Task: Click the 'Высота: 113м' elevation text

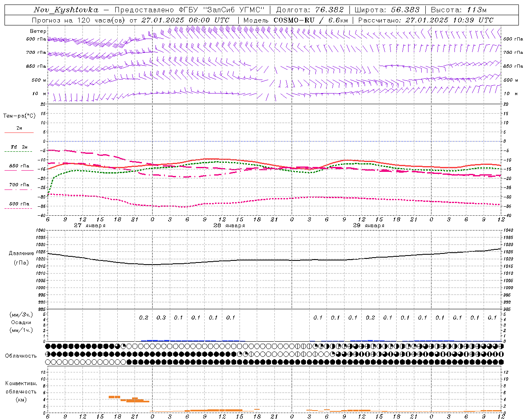Action: tap(459, 10)
